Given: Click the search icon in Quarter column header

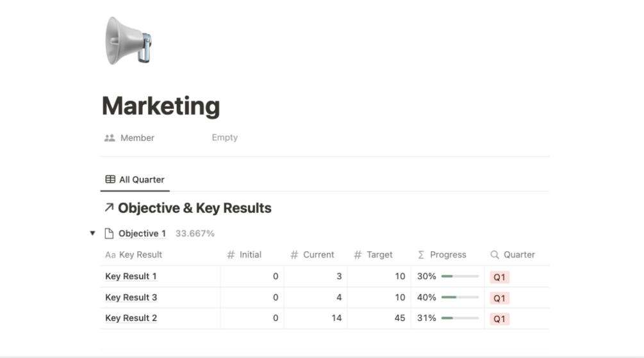Looking at the screenshot, I should click(x=495, y=255).
